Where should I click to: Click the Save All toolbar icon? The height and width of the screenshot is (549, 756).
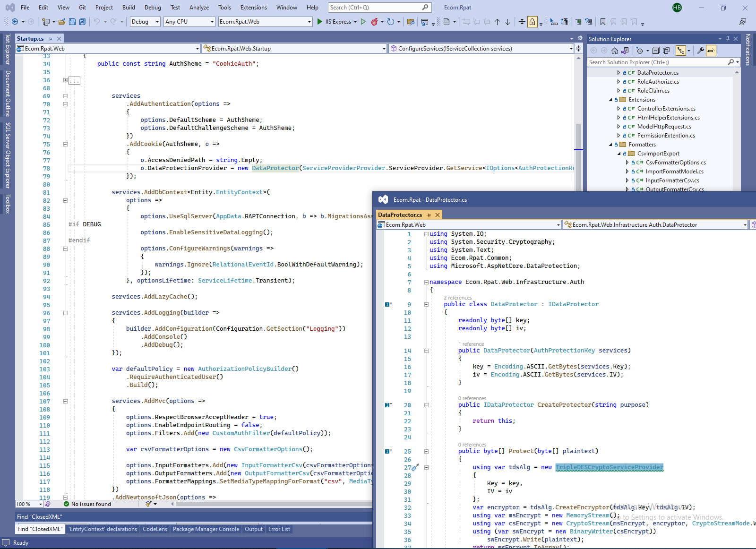83,22
